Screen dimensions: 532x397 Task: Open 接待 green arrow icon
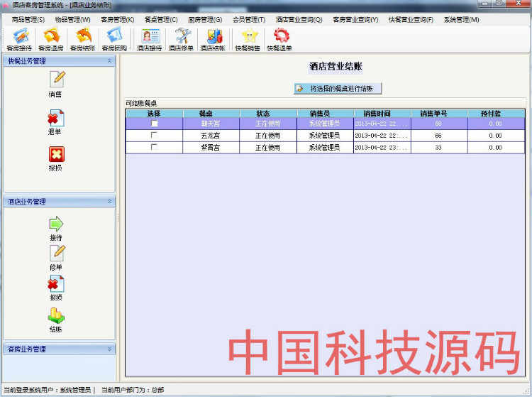coord(56,228)
